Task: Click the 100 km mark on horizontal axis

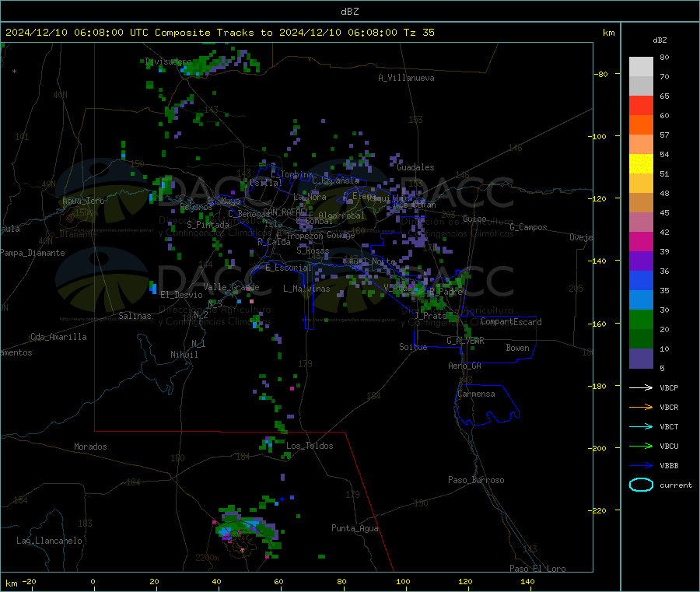Action: tap(403, 581)
